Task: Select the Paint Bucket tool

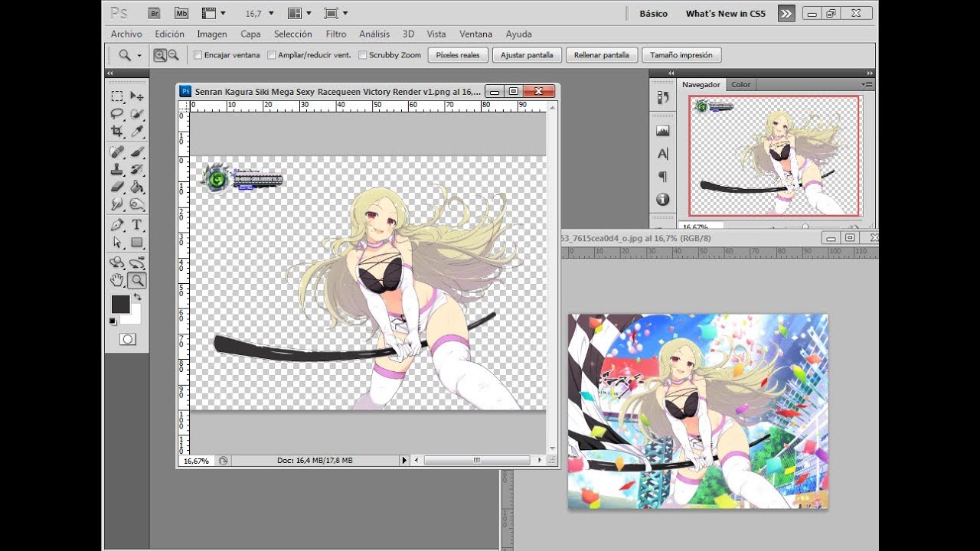Action: coord(137,187)
